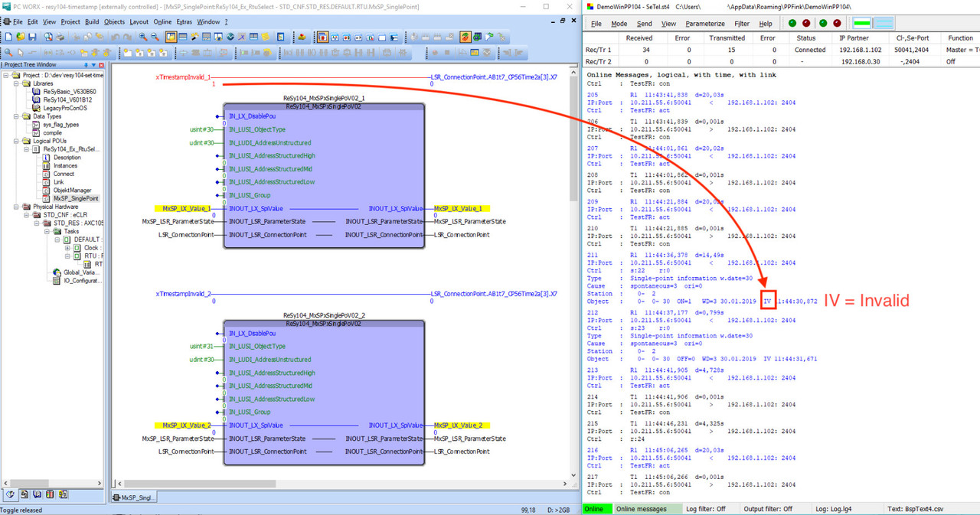This screenshot has width=980, height=515.
Task: Switch to MxSP_Singl... worksheet tab at bottom
Action: tap(135, 497)
